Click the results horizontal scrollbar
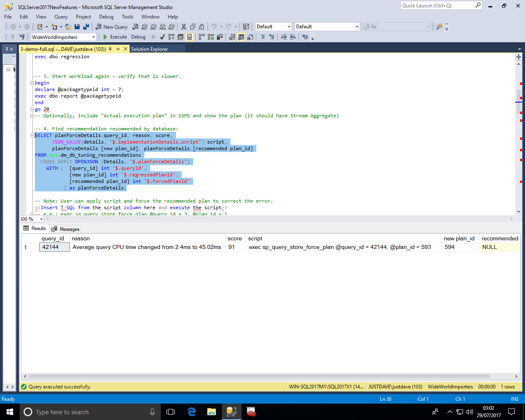Image resolution: width=525 pixels, height=420 pixels. 258,376
